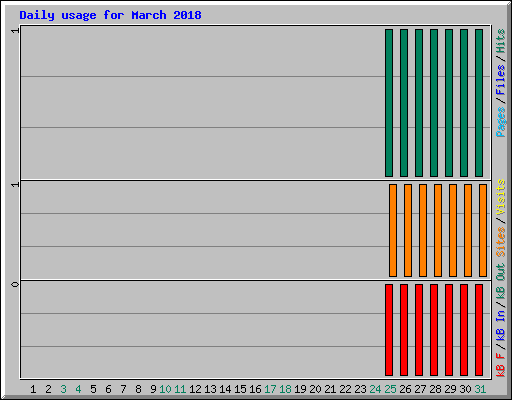Click the red kB F bar for day 31
The width and height of the screenshot is (512, 400).
click(479, 330)
